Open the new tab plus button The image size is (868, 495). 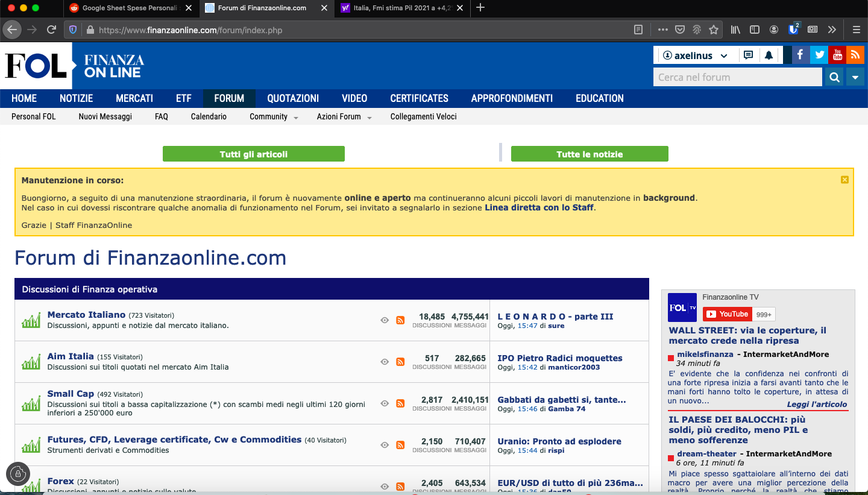click(x=480, y=8)
